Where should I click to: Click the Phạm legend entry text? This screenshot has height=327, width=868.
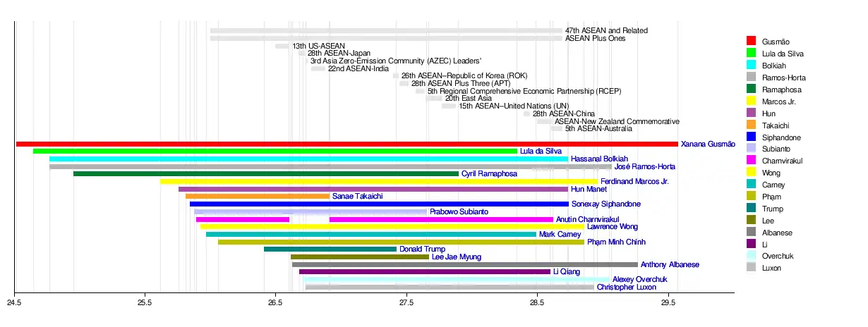click(x=773, y=197)
